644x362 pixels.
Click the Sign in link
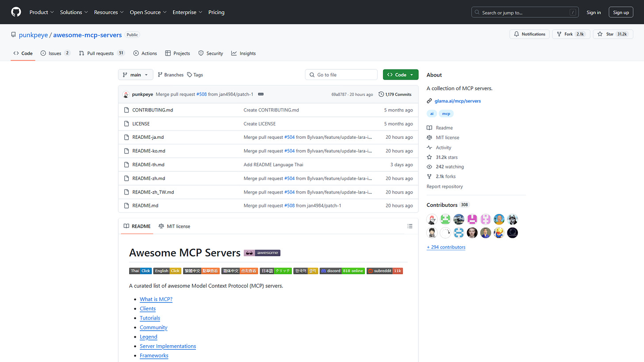pyautogui.click(x=594, y=12)
